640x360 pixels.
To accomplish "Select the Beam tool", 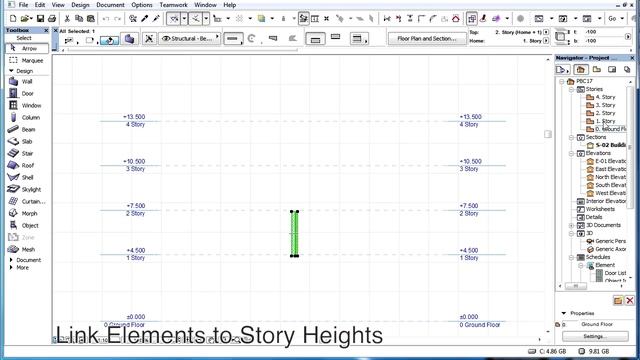I will 27,129.
